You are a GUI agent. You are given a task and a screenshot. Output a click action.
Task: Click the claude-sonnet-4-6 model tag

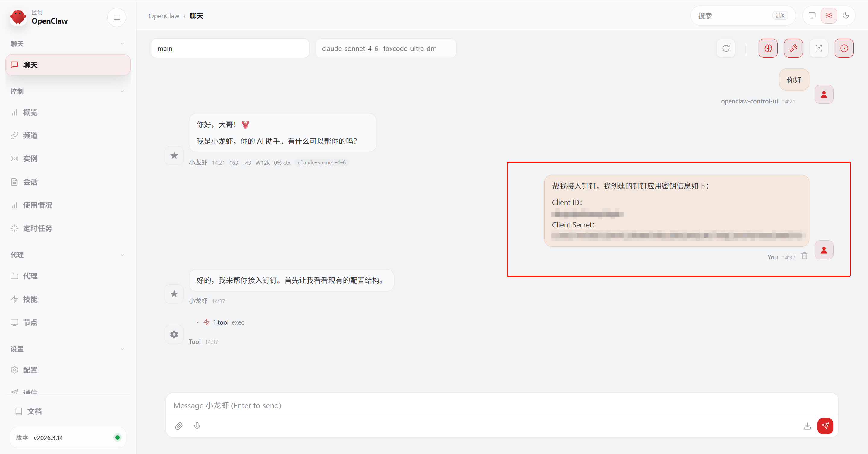(x=322, y=163)
